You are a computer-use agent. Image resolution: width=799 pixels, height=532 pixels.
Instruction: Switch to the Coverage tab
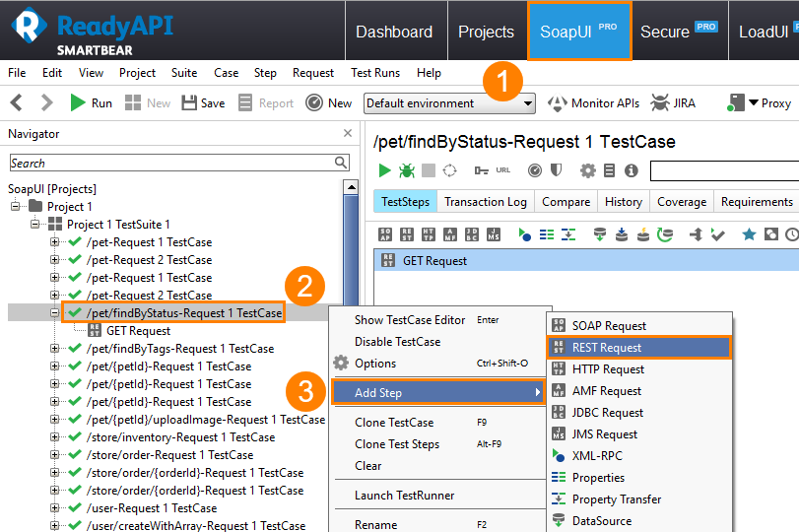[x=682, y=202]
